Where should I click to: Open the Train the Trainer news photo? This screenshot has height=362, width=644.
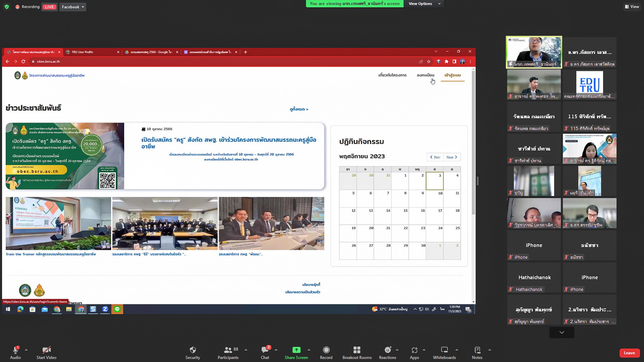tap(58, 223)
